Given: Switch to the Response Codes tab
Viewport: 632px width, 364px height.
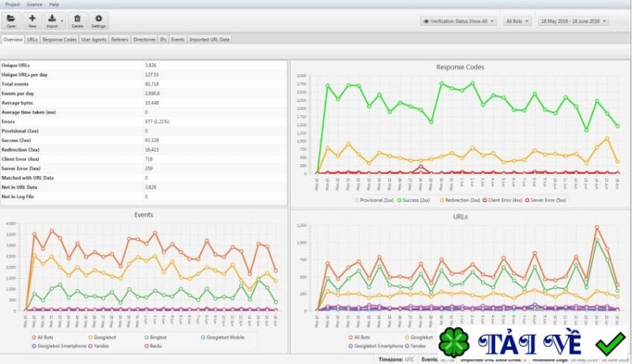Looking at the screenshot, I should pos(59,39).
